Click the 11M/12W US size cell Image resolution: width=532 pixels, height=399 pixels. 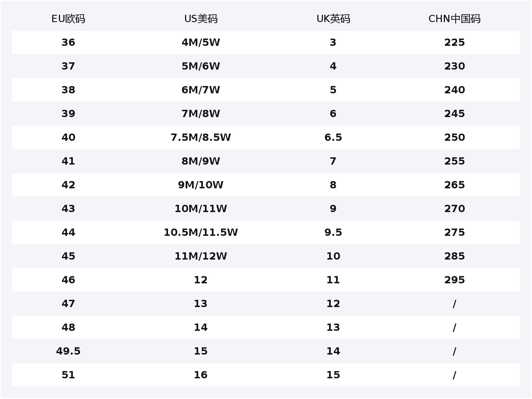click(201, 256)
